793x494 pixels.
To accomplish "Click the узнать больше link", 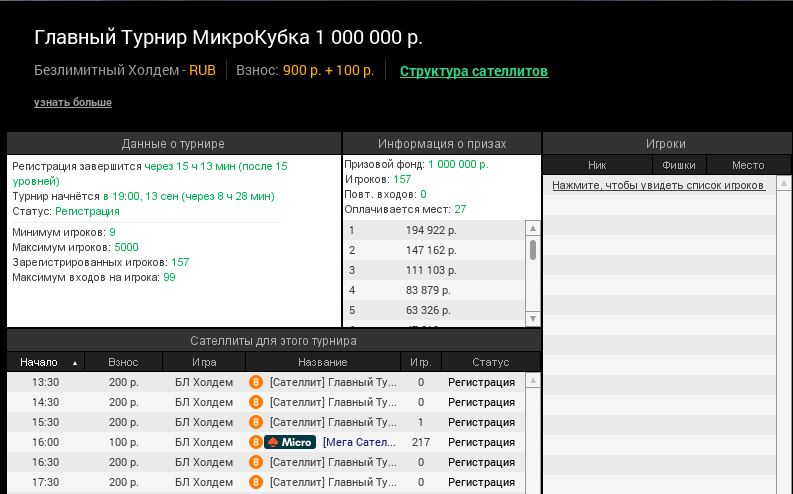I will (x=73, y=102).
